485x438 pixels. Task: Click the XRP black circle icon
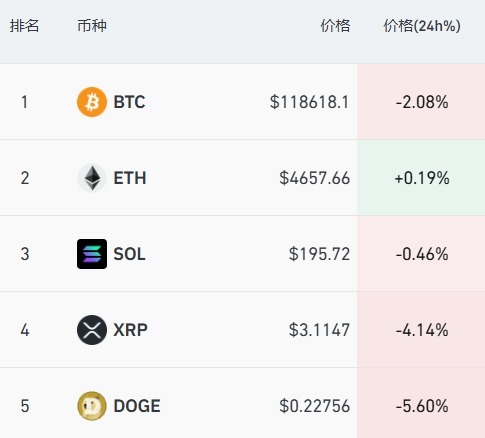[92, 330]
